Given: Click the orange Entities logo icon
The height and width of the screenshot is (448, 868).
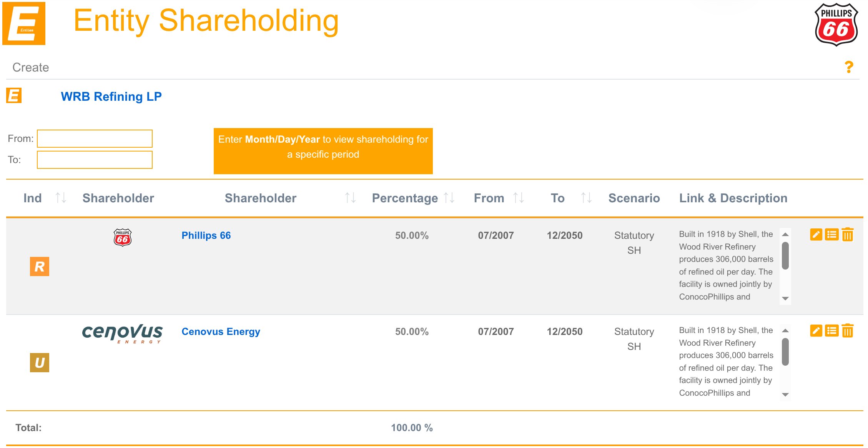Looking at the screenshot, I should coord(24,23).
